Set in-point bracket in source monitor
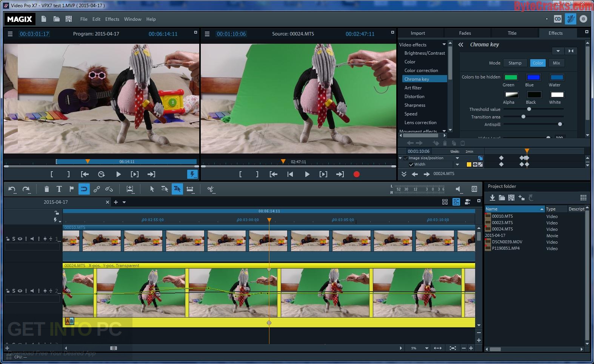The image size is (594, 364). (240, 174)
